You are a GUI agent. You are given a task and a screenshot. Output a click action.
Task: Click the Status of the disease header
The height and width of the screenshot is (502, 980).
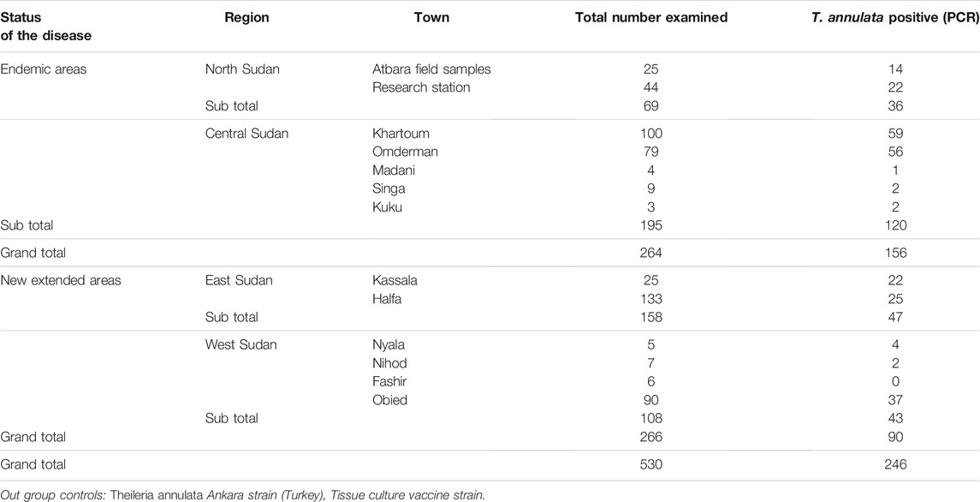[x=46, y=27]
